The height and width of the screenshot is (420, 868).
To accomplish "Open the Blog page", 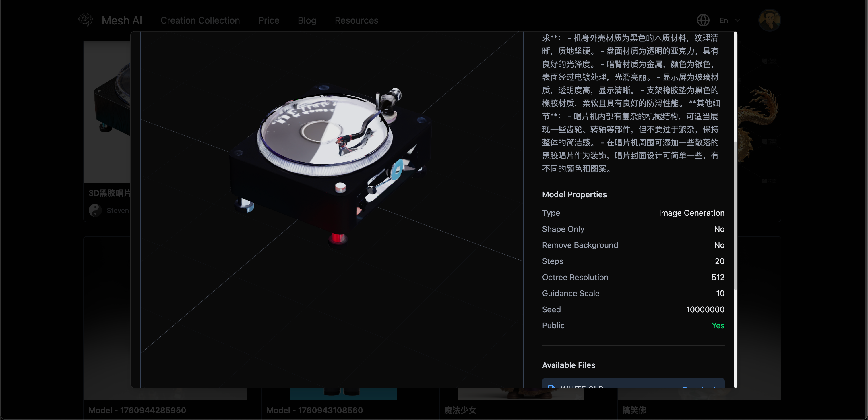I will coord(307,20).
